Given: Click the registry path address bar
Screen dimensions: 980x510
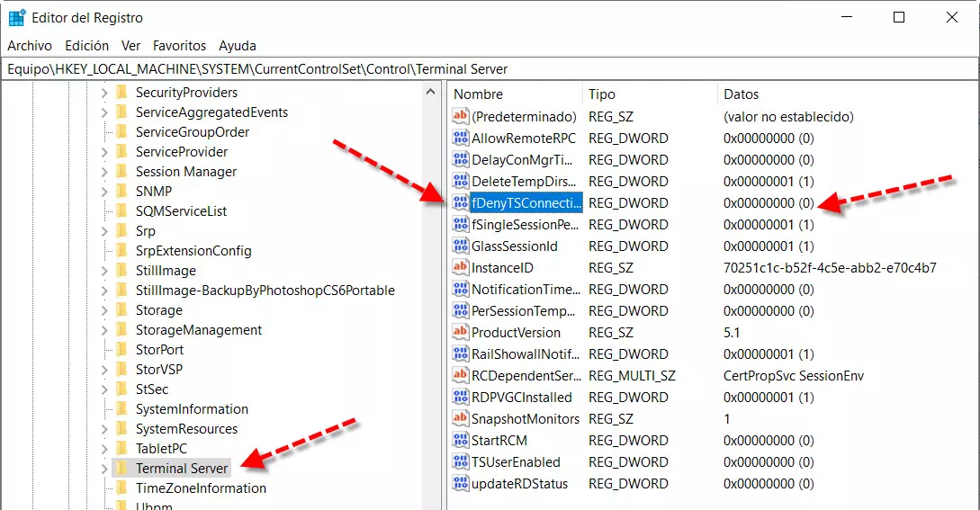Looking at the screenshot, I should pyautogui.click(x=490, y=68).
